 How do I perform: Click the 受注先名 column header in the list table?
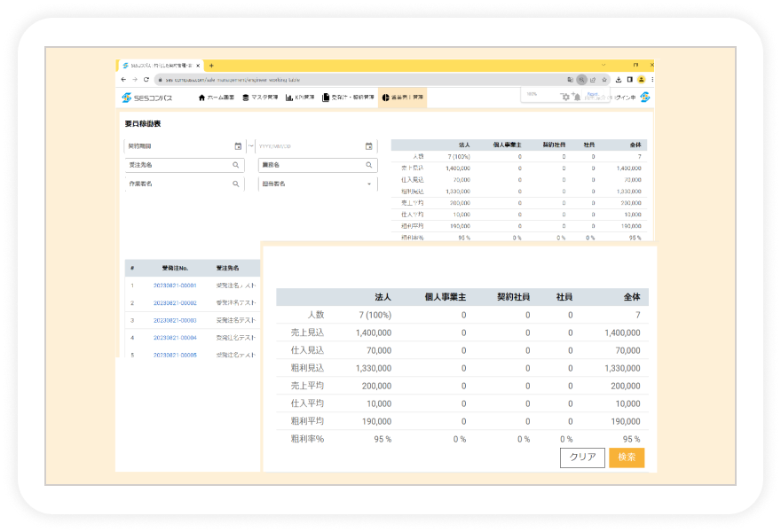[x=227, y=269]
